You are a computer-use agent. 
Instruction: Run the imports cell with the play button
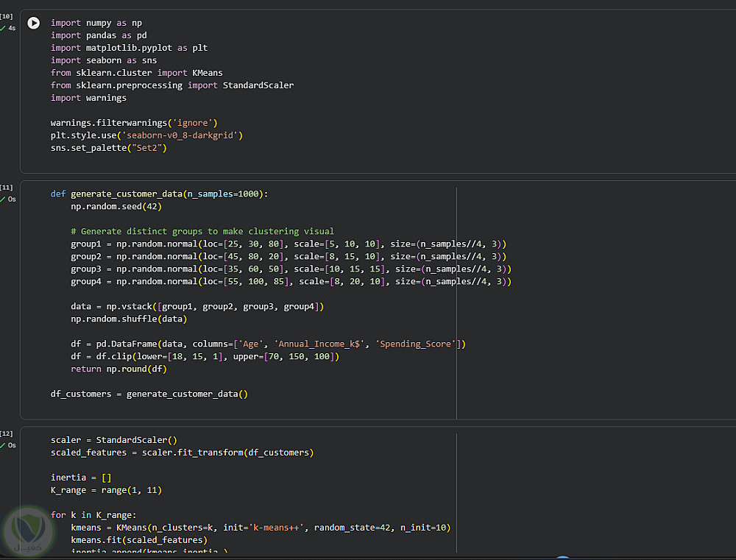click(x=33, y=24)
